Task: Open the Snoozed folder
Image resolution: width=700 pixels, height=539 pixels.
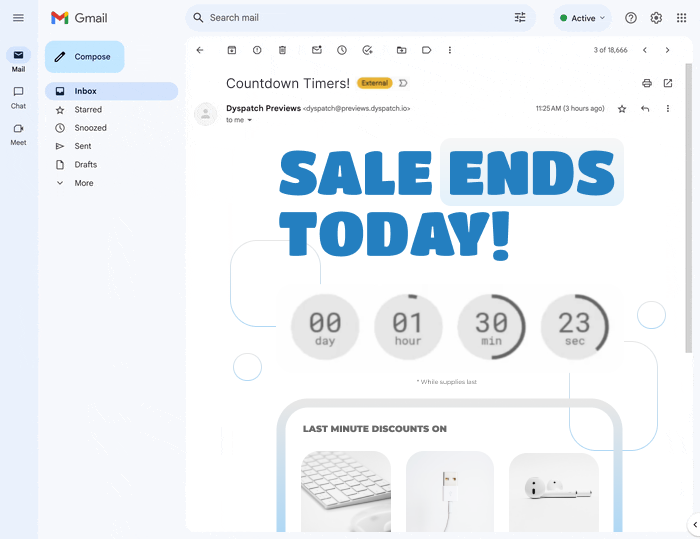Action: (111, 128)
